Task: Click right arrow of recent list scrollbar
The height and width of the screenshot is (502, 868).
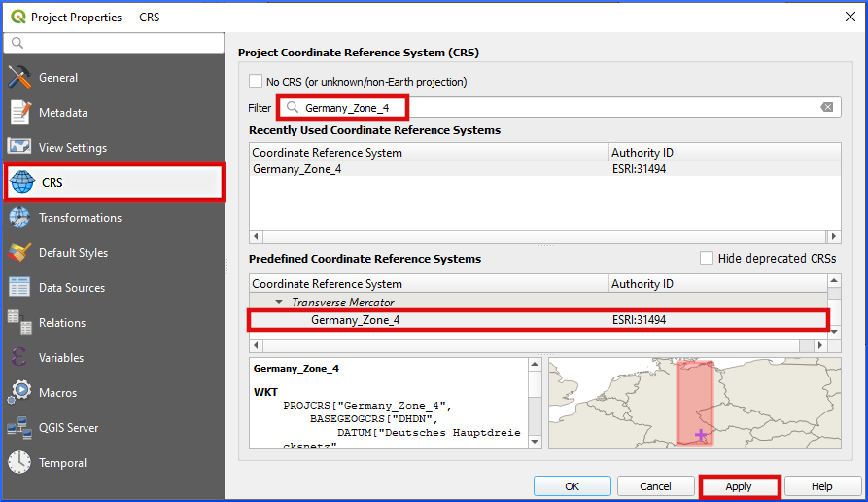Action: pos(834,236)
